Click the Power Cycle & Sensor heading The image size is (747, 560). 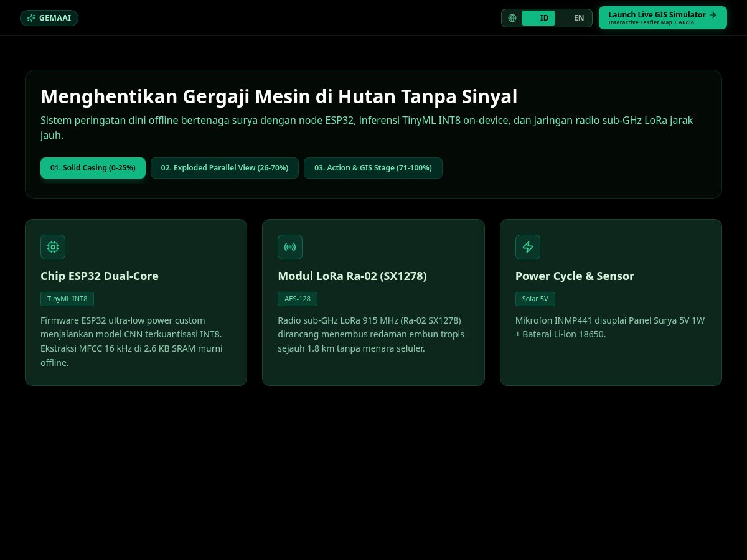[x=575, y=276]
